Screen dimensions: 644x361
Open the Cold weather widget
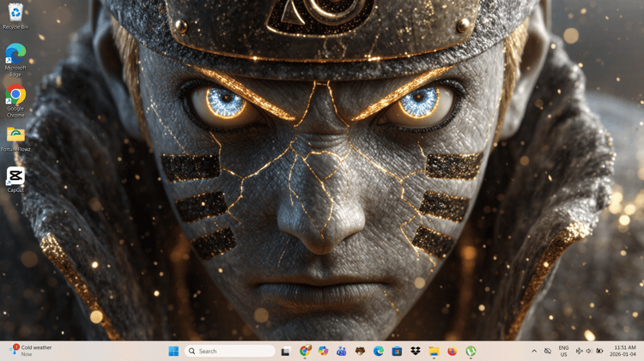tap(31, 352)
